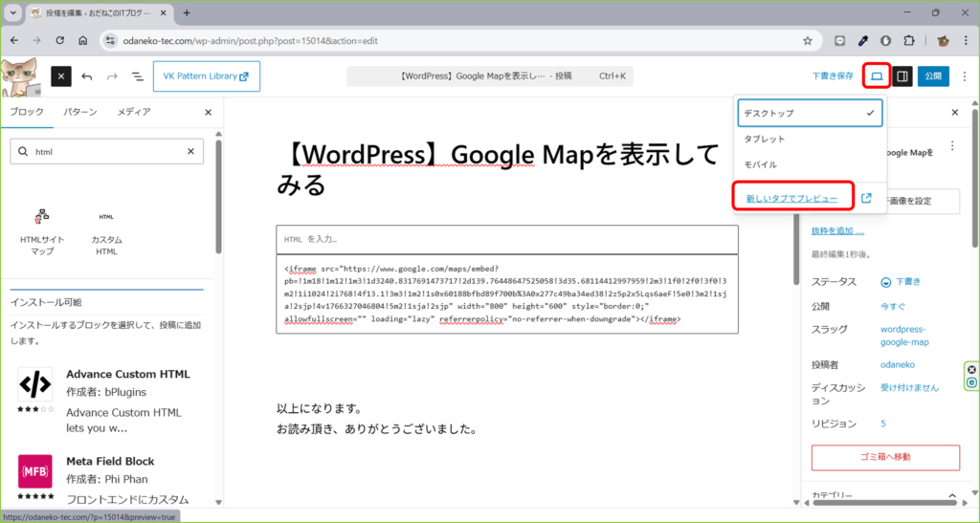Select Tablet preview option
Viewport: 980px width, 523px height.
click(x=765, y=139)
